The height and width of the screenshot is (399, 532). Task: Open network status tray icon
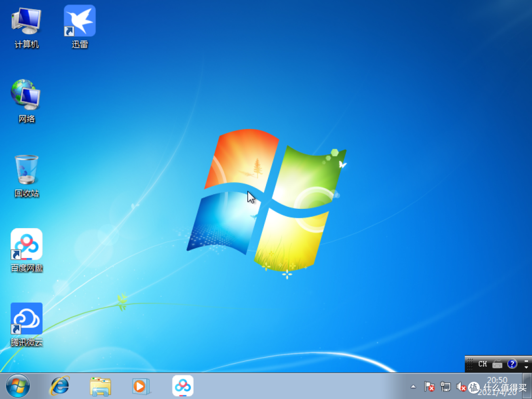tap(445, 387)
